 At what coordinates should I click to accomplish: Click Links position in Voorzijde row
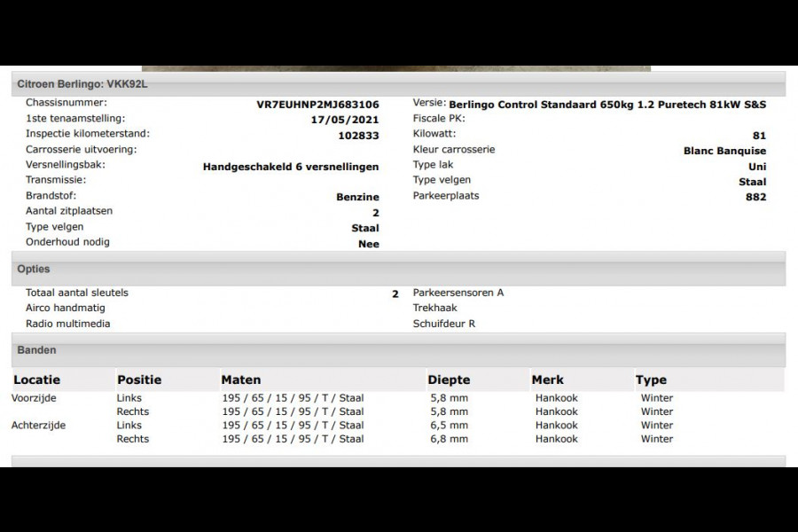tap(129, 398)
